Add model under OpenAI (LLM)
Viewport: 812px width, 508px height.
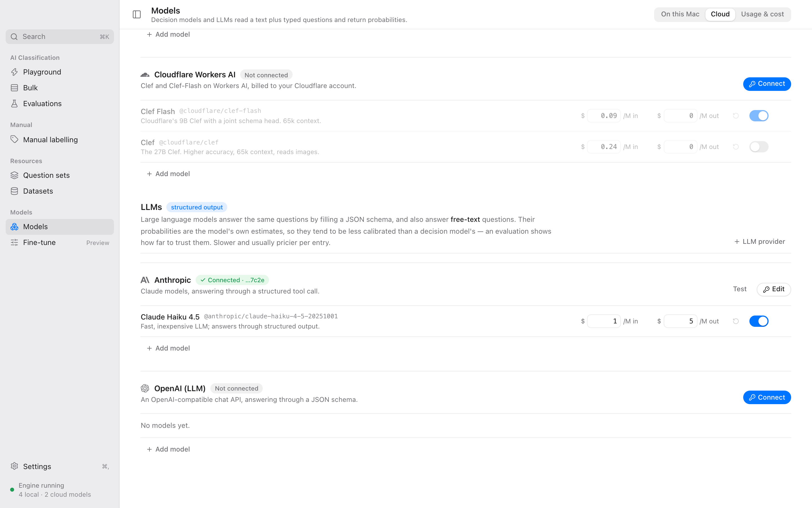[168, 449]
